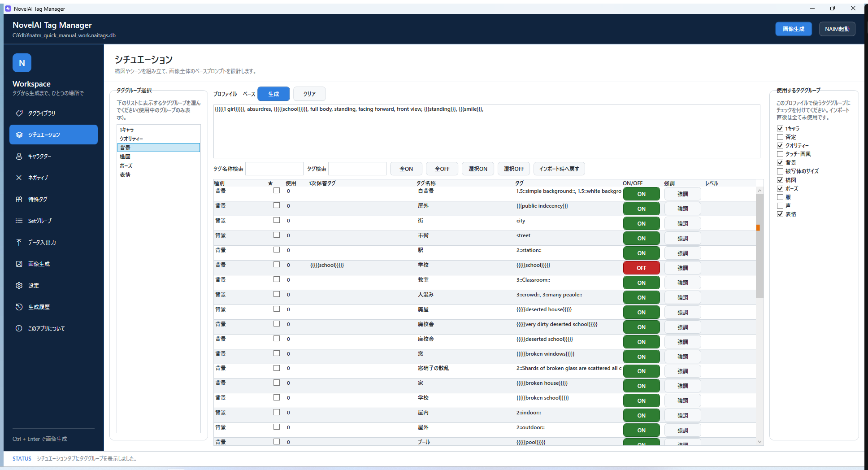Click the tag library sidebar icon

19,113
